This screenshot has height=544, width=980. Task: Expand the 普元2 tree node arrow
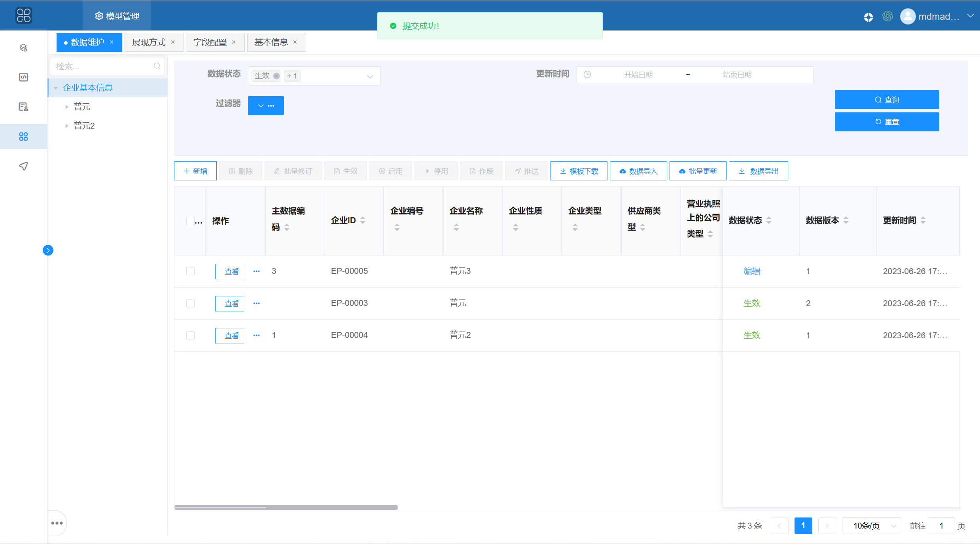point(66,126)
